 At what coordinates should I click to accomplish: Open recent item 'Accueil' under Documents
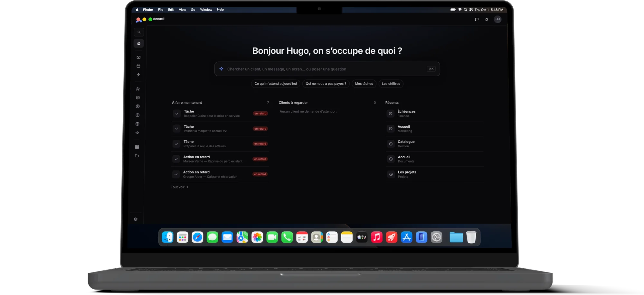(x=435, y=159)
